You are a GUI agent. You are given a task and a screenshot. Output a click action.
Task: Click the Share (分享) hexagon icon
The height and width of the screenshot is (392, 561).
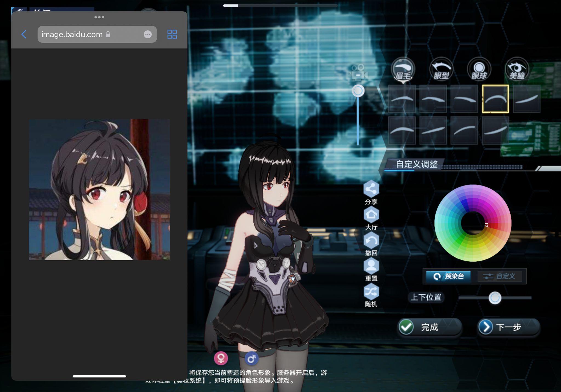pos(371,189)
